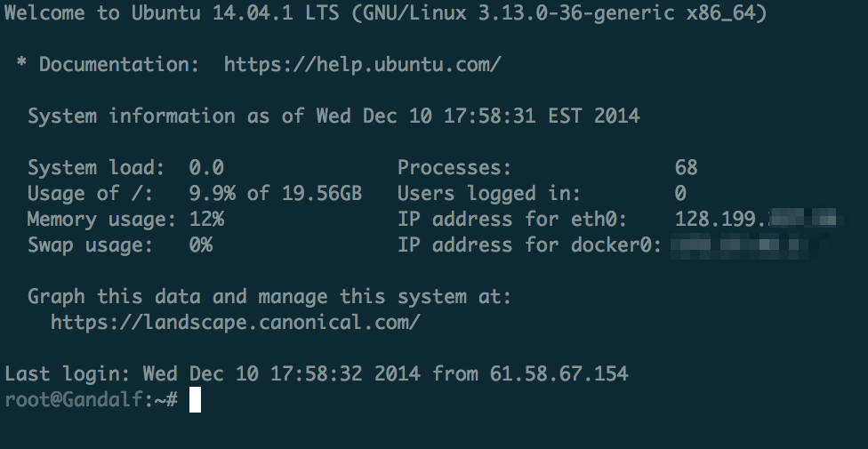The width and height of the screenshot is (868, 449).
Task: Click the Usage of / 9.9% value
Action: pyautogui.click(x=212, y=193)
